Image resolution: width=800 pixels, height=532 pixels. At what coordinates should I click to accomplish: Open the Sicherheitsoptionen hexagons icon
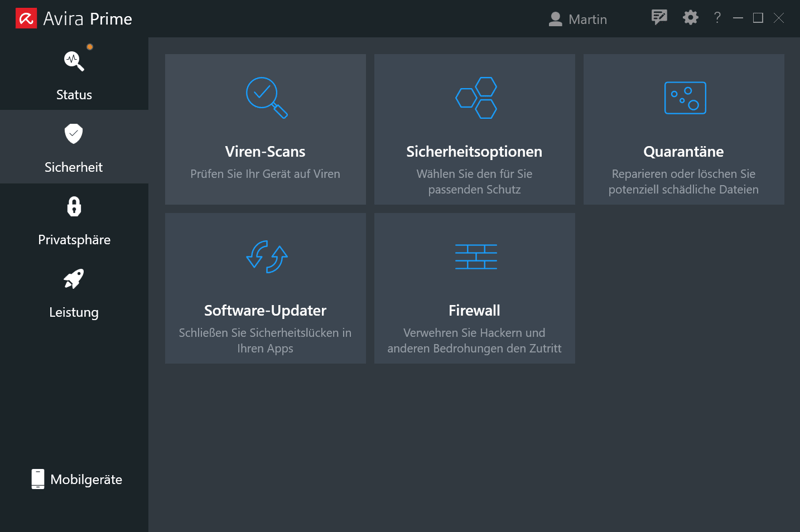click(475, 98)
